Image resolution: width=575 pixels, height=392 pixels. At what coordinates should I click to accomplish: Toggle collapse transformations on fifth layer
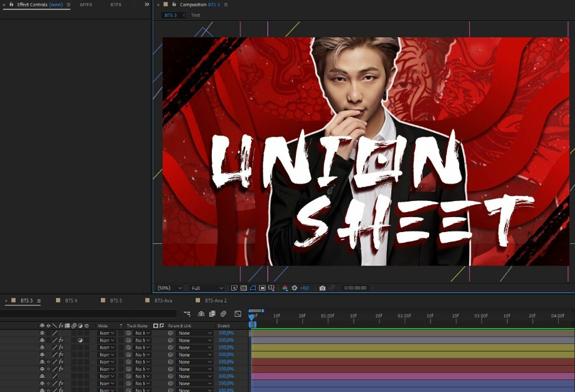tap(49, 362)
